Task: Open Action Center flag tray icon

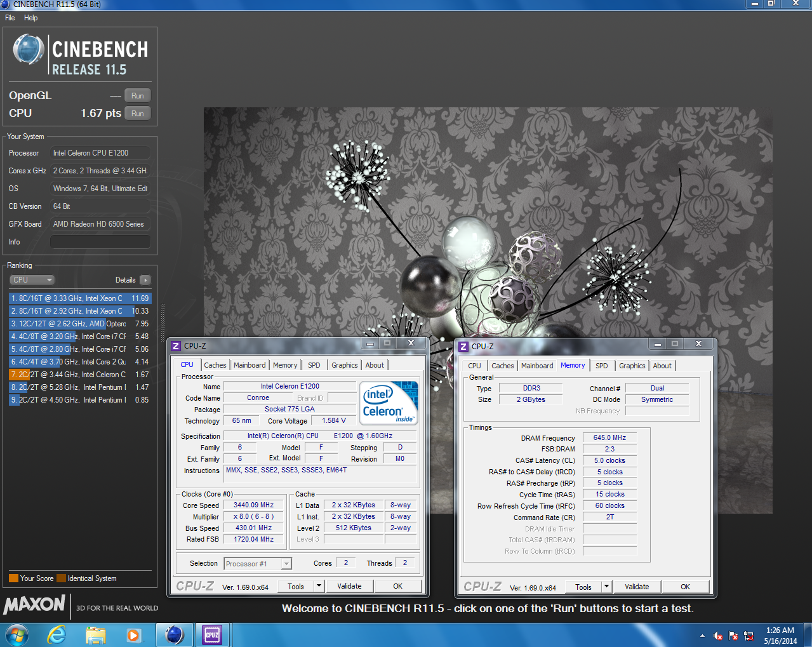Action: pyautogui.click(x=733, y=636)
